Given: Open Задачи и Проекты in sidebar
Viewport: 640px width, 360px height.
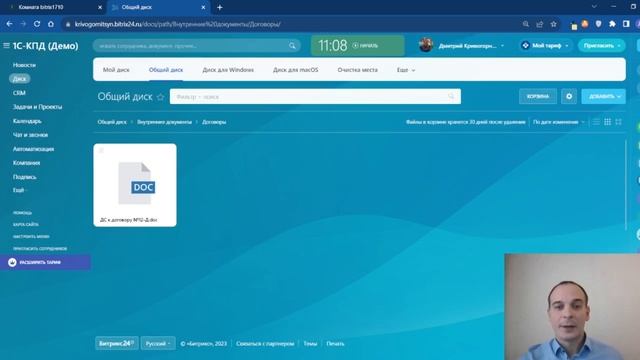Looking at the screenshot, I should 38,107.
